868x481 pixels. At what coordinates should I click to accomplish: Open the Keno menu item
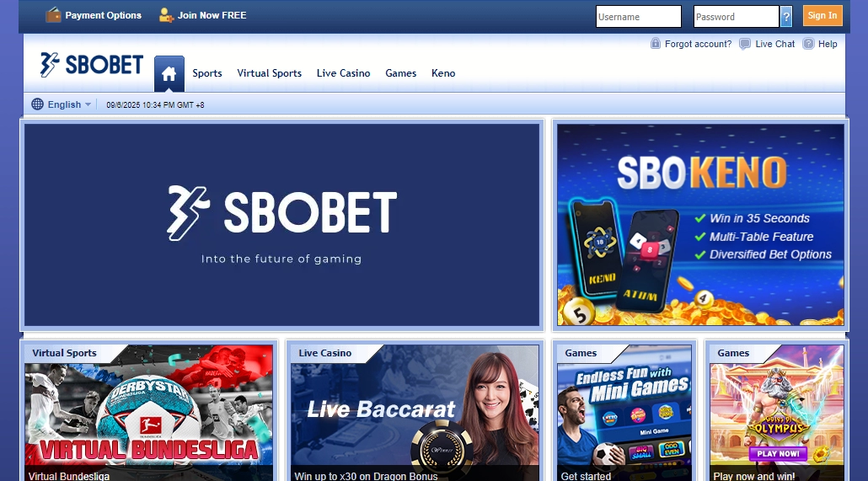coord(443,73)
